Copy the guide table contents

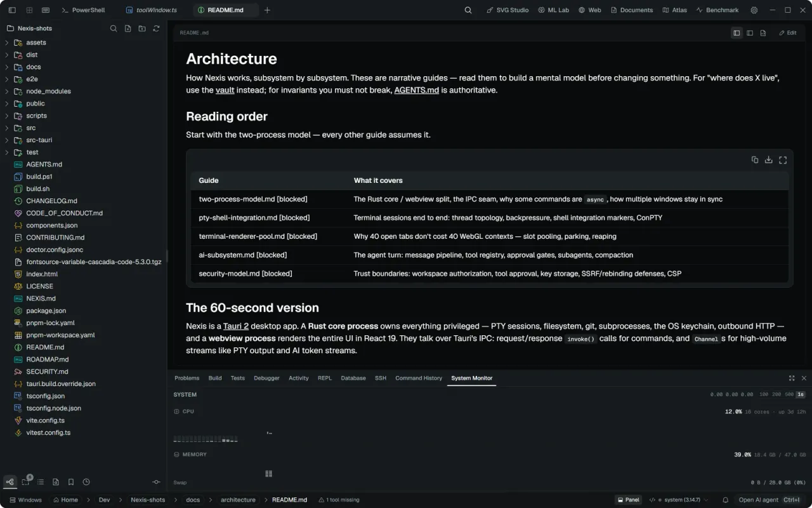[755, 160]
